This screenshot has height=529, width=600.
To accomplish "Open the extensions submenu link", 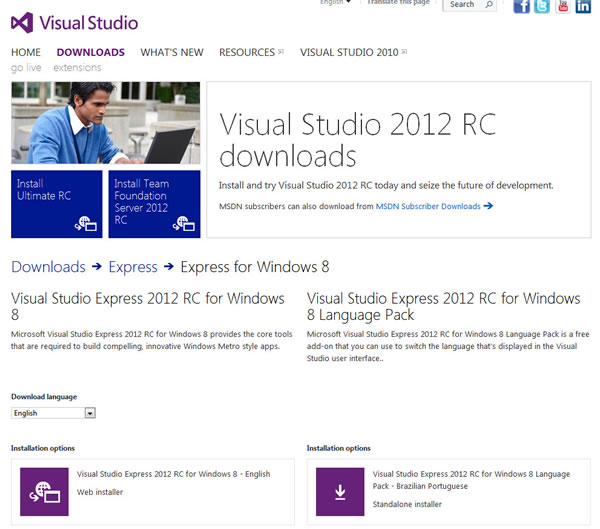I will point(77,68).
